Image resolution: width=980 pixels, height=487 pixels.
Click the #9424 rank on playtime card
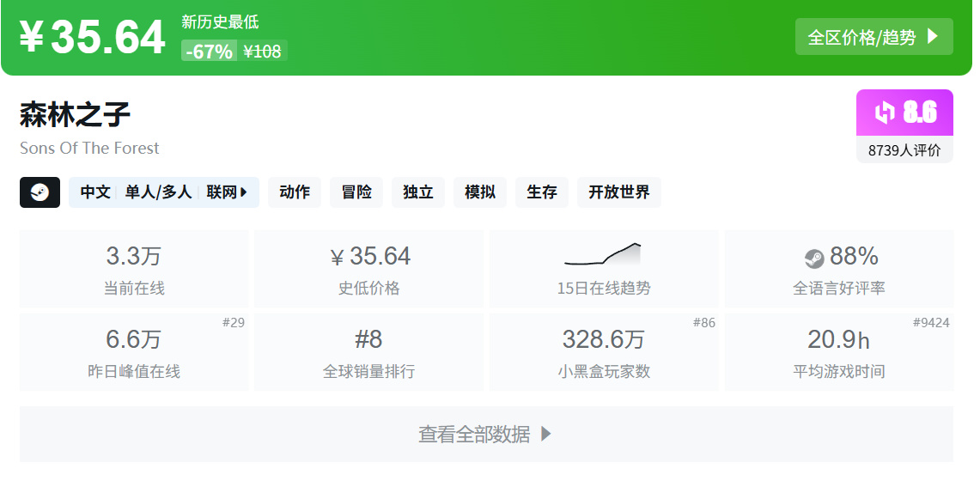coord(931,323)
